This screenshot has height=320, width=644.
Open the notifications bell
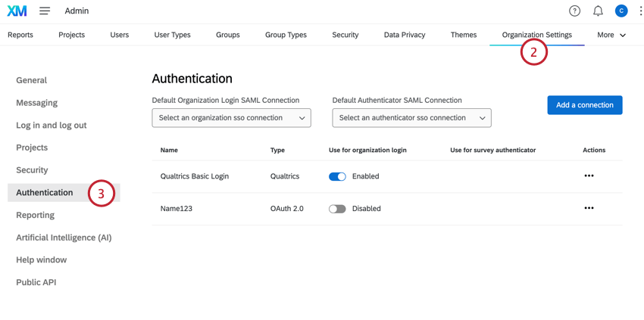coord(598,11)
